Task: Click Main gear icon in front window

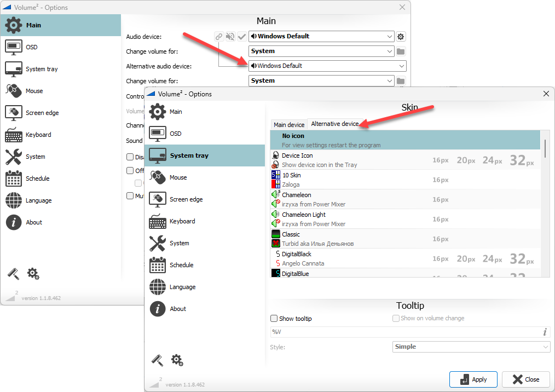Action: point(158,112)
